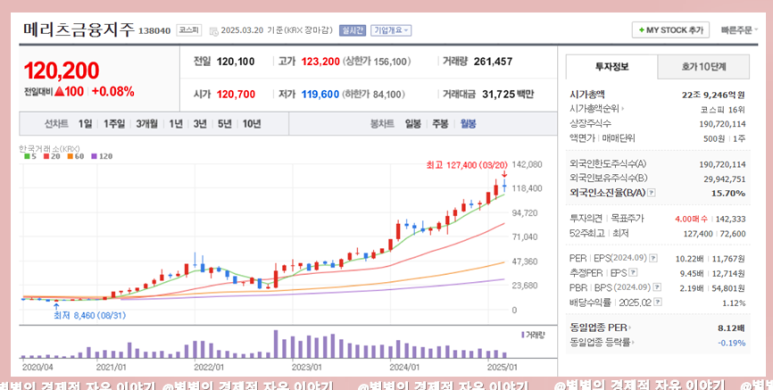The image size is (773, 390).
Task: Open help icon next to PBR BPS(2024.09)
Action: click(x=657, y=287)
